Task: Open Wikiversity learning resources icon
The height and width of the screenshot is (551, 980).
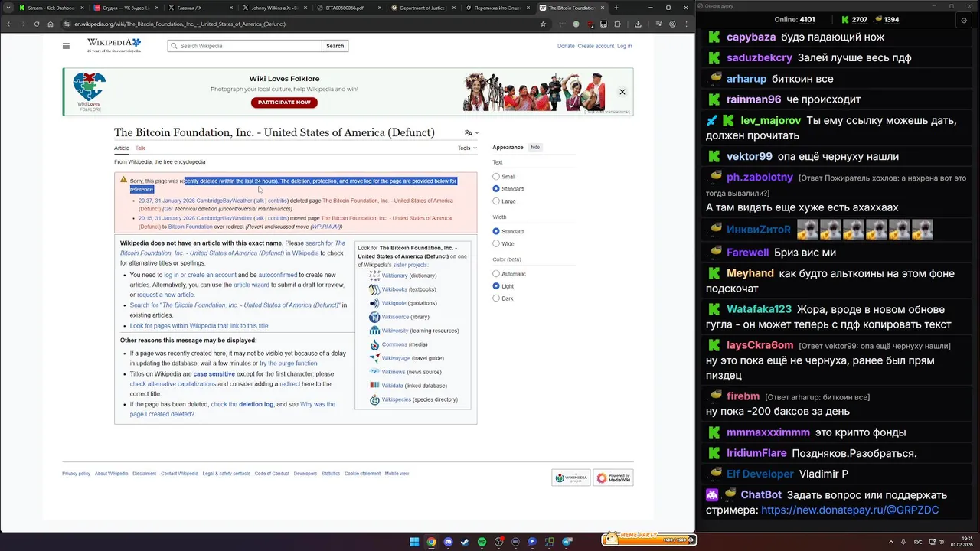Action: (x=374, y=331)
